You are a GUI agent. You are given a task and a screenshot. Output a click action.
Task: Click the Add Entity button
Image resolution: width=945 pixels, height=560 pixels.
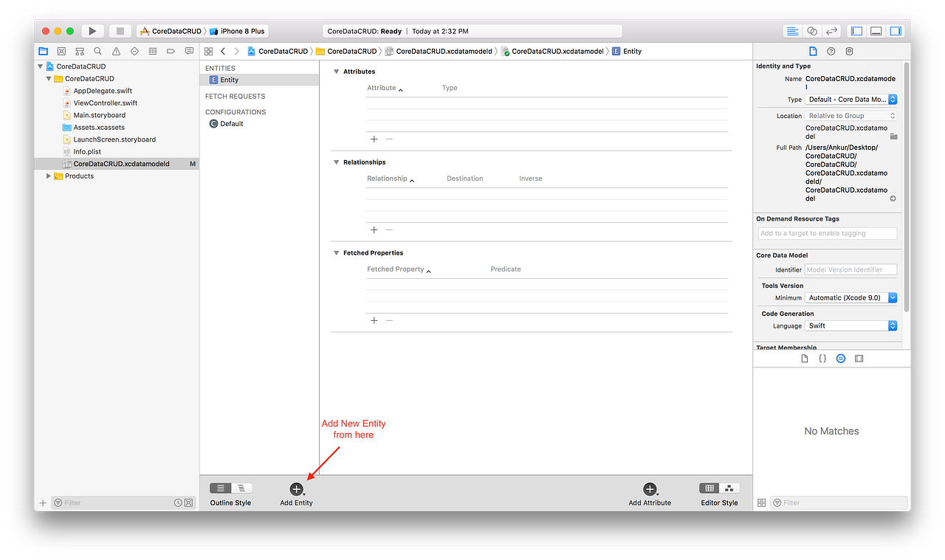(x=295, y=488)
